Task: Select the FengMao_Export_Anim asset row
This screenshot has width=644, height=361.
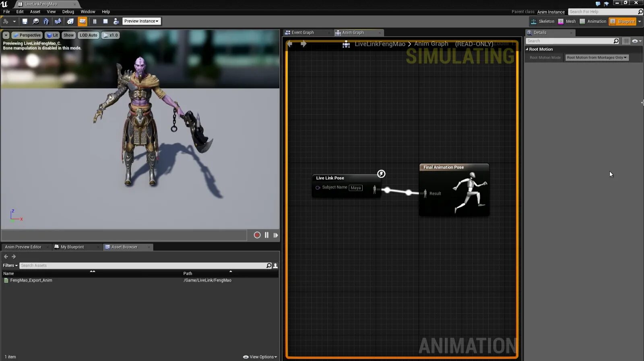Action: [x=139, y=280]
